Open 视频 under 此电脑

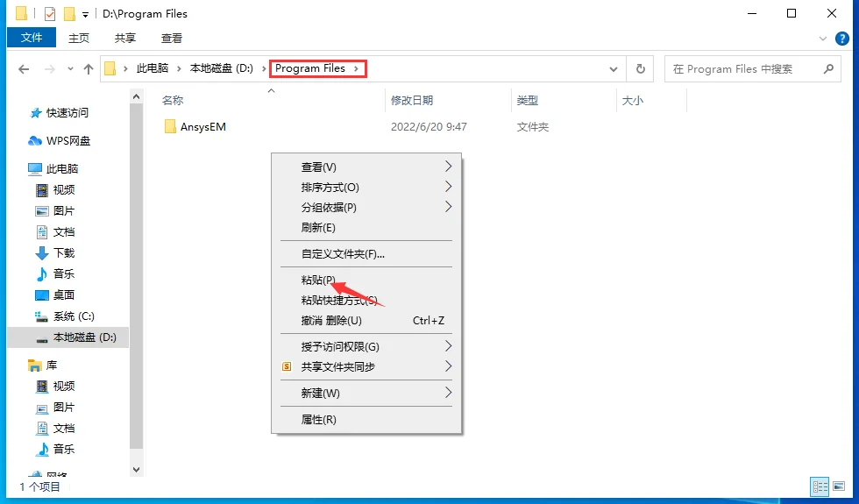[x=55, y=189]
